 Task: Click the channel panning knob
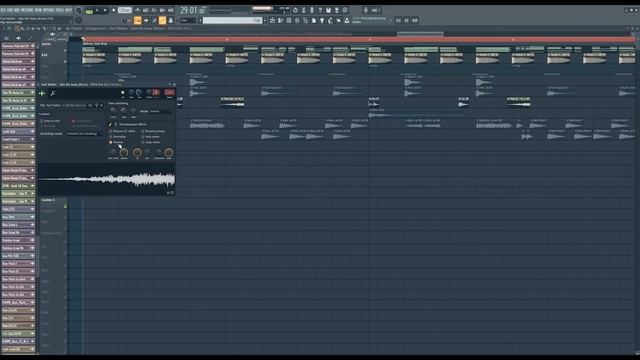(x=131, y=93)
